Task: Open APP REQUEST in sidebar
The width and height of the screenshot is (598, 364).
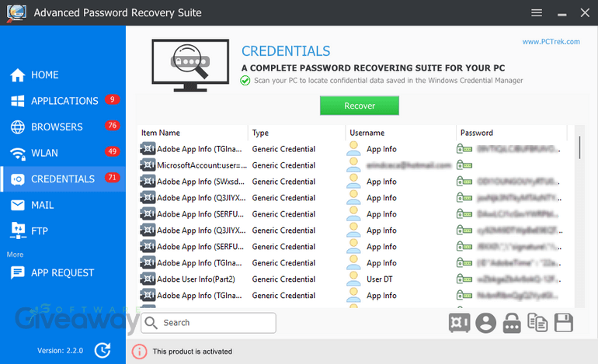Action: [x=63, y=272]
